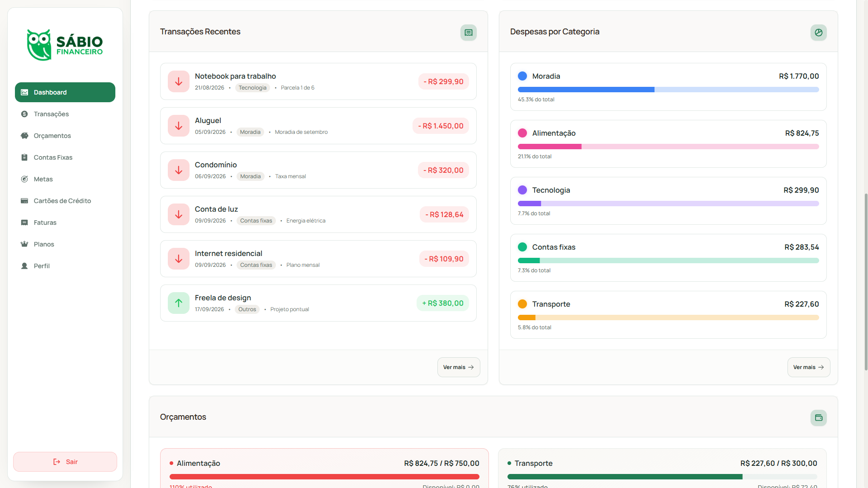Click the Outros tag on Freela de design

247,309
